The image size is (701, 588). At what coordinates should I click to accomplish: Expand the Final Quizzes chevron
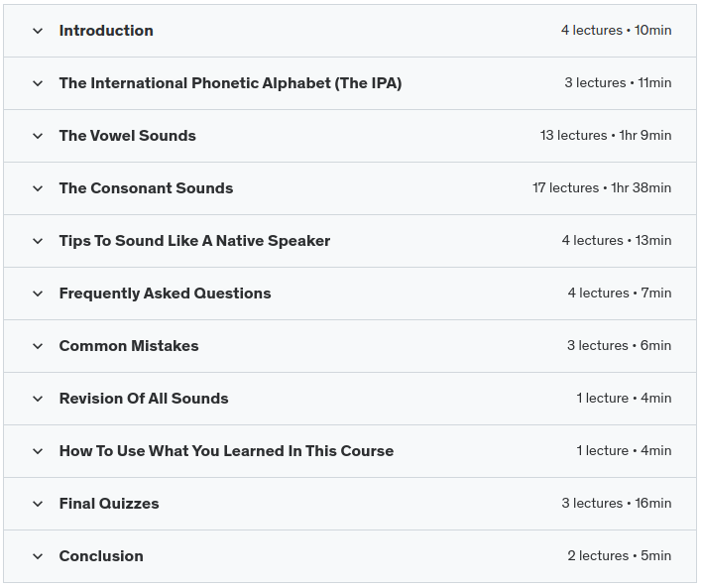pos(38,504)
